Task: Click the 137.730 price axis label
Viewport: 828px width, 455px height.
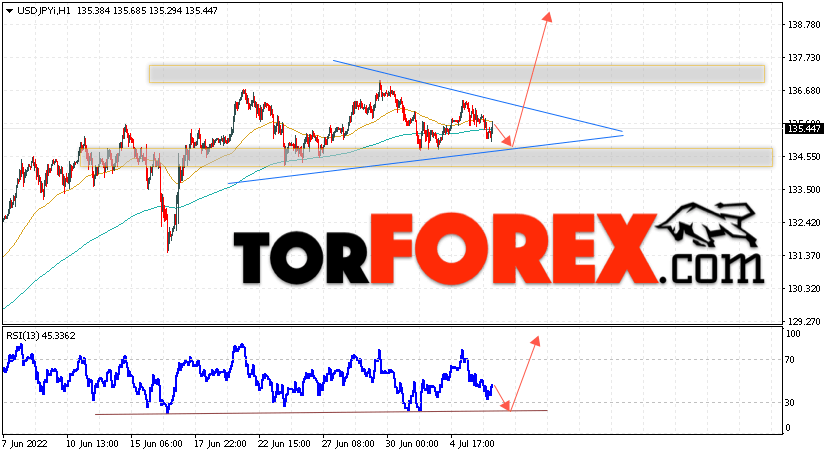Action: point(804,58)
